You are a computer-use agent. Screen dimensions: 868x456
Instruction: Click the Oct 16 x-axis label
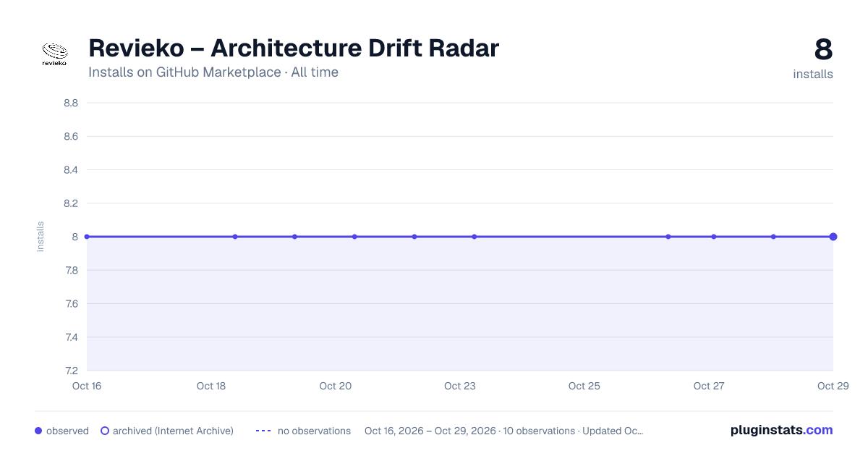tap(87, 386)
